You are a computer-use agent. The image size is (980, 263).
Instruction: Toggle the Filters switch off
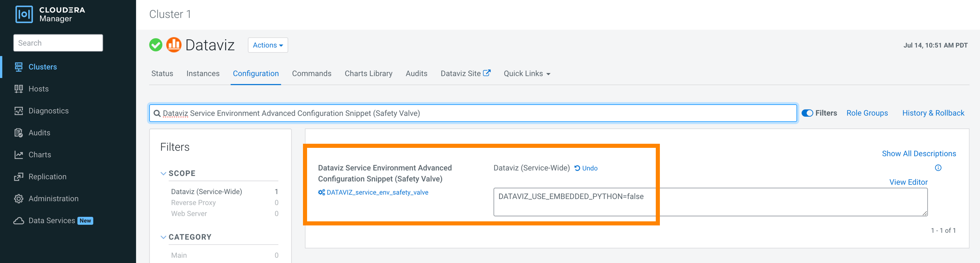pos(807,113)
